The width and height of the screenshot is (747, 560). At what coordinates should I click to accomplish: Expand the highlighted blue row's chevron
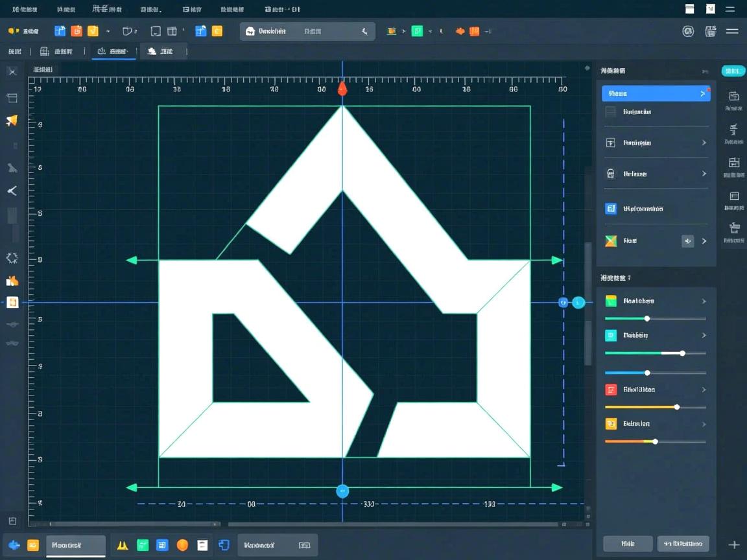tap(702, 94)
